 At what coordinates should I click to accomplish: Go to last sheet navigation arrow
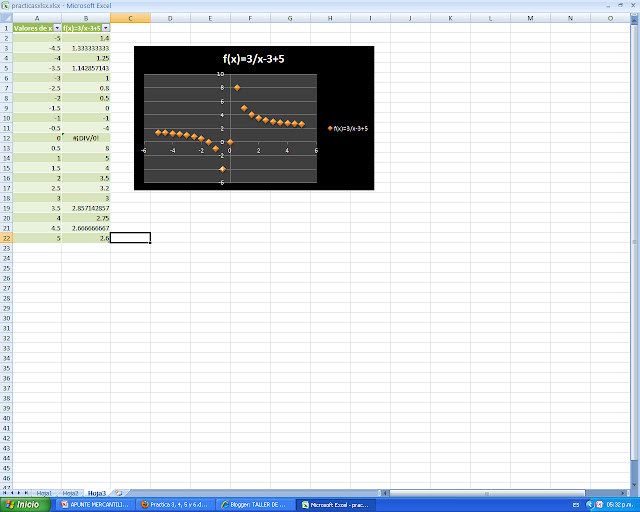(x=26, y=493)
